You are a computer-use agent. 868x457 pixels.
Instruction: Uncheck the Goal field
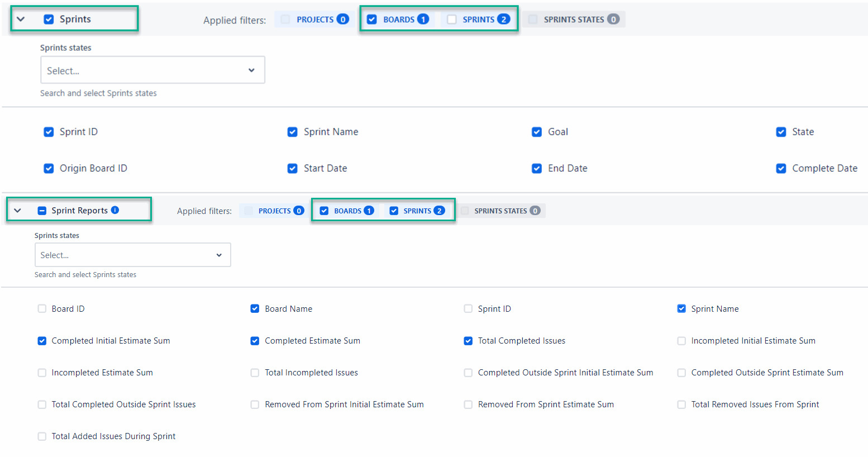pyautogui.click(x=537, y=132)
